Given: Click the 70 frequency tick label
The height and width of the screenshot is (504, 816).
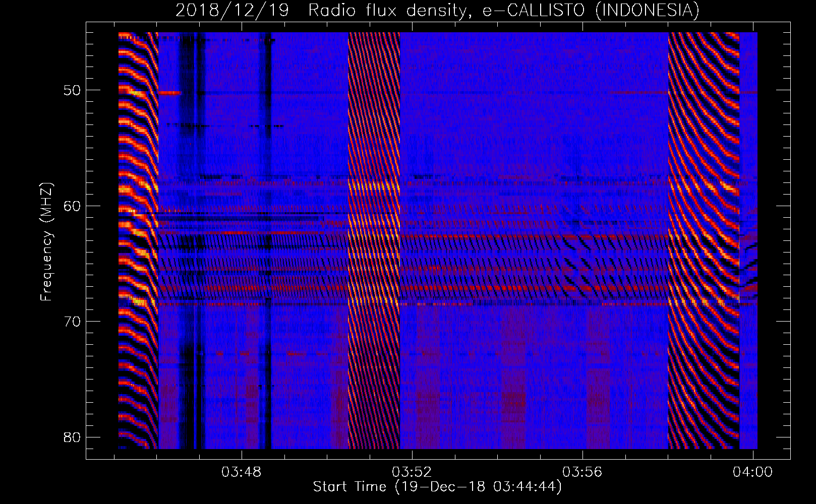Looking at the screenshot, I should click(x=72, y=322).
